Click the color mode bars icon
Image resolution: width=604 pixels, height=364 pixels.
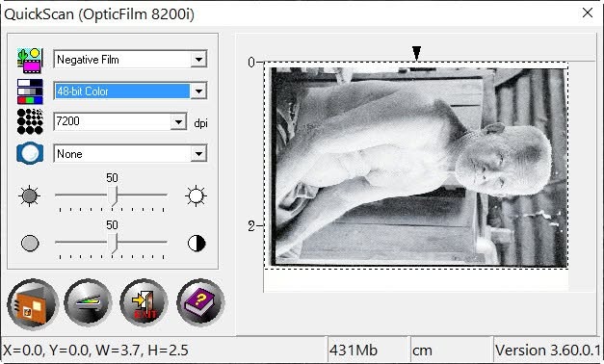click(x=30, y=91)
